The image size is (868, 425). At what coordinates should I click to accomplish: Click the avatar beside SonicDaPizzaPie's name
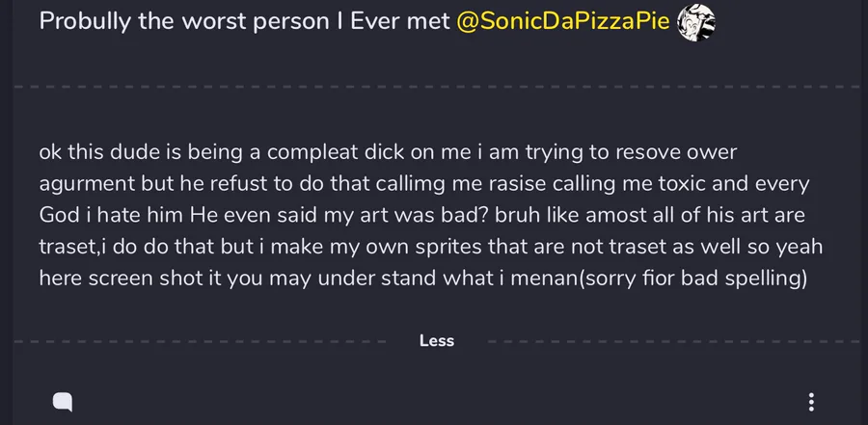(696, 22)
